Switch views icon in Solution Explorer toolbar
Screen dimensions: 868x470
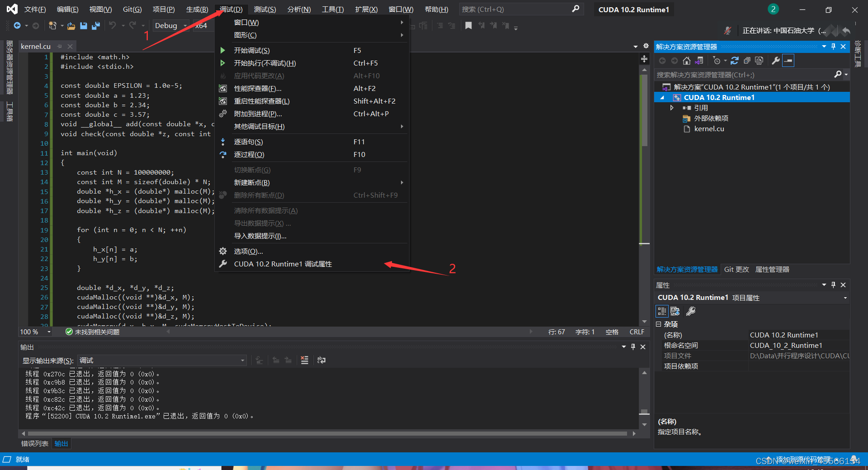pos(699,61)
